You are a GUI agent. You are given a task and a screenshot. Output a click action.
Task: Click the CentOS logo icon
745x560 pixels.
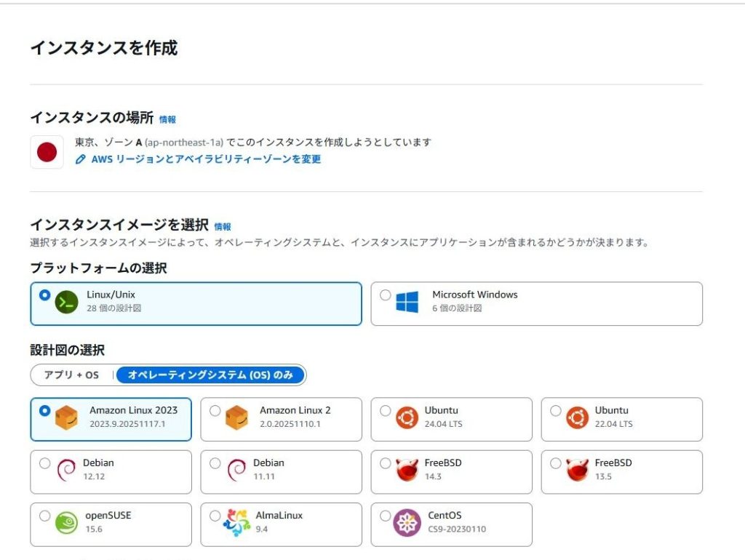(407, 523)
